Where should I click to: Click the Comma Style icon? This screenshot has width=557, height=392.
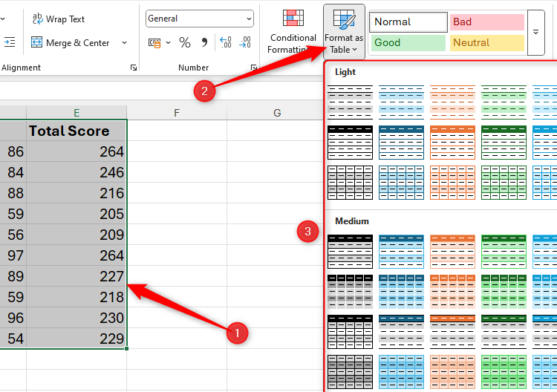[x=205, y=43]
